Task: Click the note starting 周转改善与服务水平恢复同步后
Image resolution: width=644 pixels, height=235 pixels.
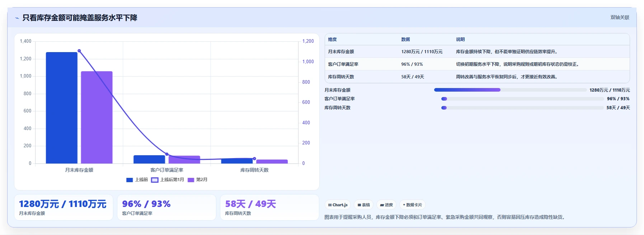Action: click(x=507, y=77)
